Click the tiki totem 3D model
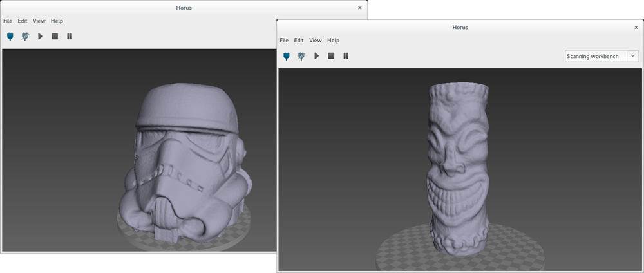Screen dimensions: 644x273 point(458,168)
